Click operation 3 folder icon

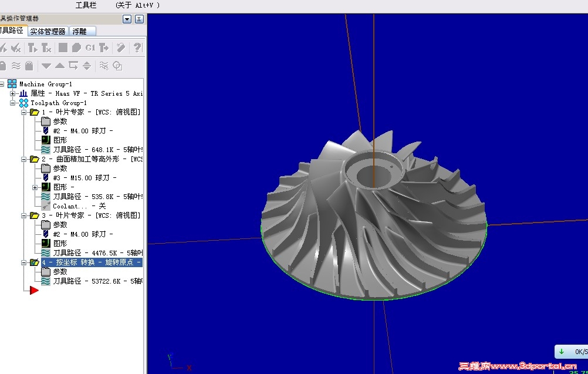click(35, 215)
